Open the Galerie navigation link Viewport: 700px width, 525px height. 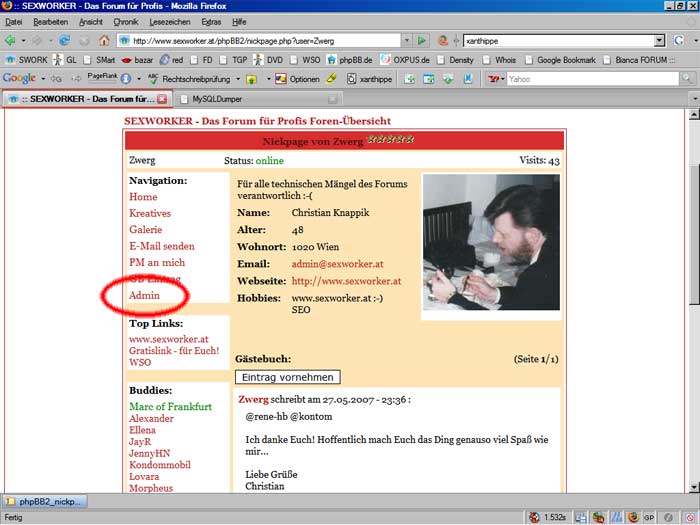point(146,230)
